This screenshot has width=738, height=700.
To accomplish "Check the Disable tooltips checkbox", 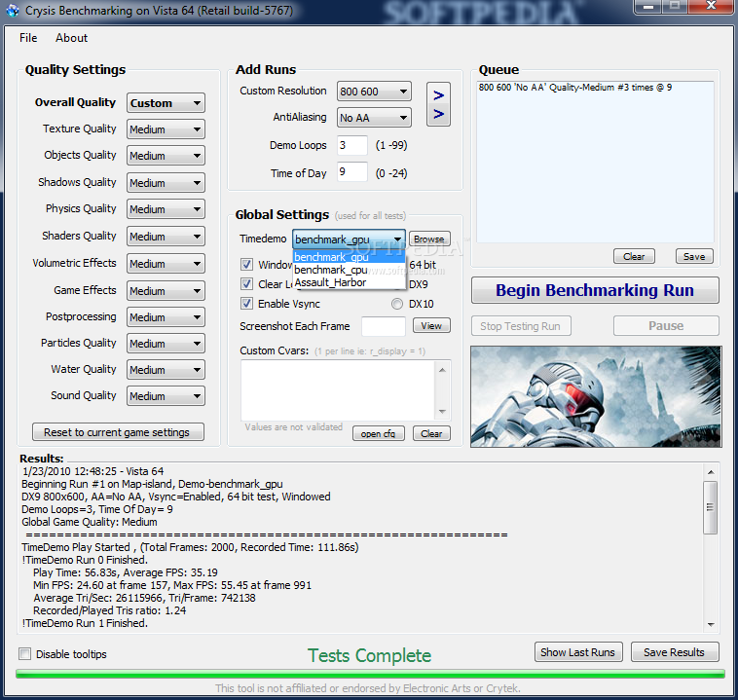I will [x=25, y=654].
